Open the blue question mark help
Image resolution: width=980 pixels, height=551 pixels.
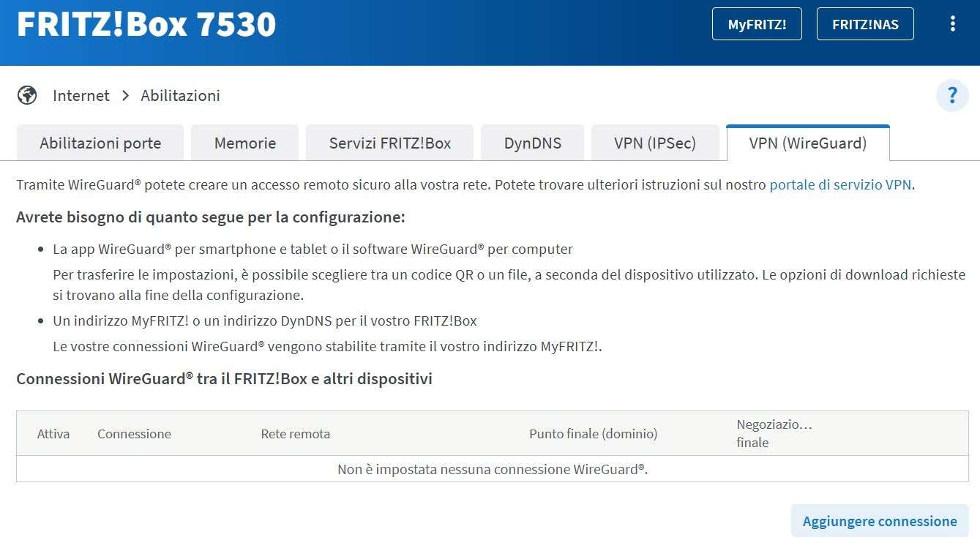[952, 96]
